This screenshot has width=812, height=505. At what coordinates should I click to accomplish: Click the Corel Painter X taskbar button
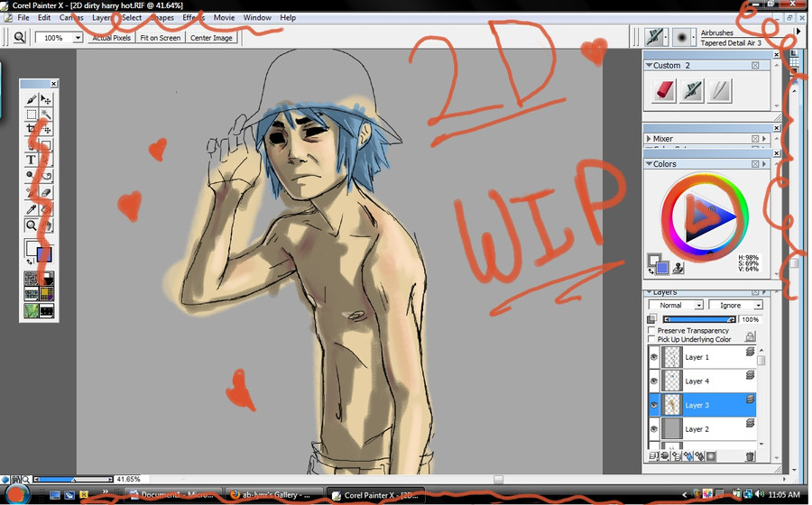coord(376,495)
